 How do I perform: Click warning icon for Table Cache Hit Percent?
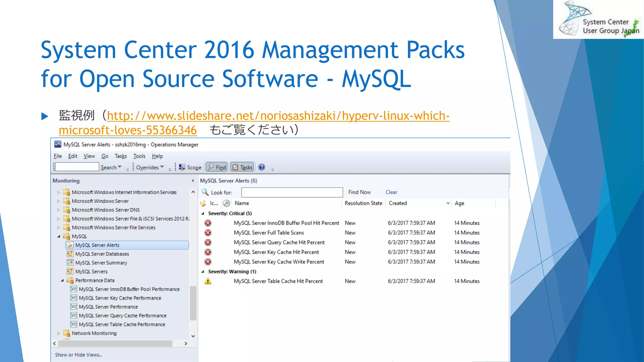(208, 281)
